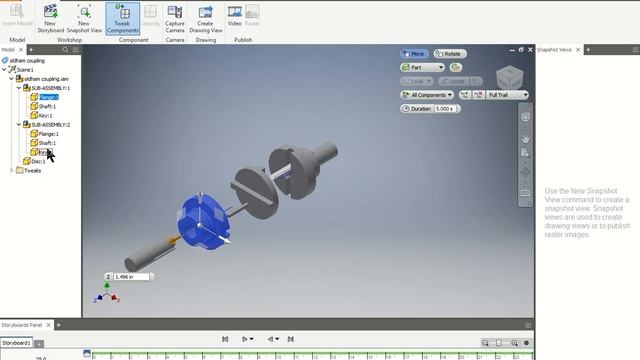Image resolution: width=640 pixels, height=360 pixels.
Task: Jump to the storyboard end
Action: tap(291, 339)
